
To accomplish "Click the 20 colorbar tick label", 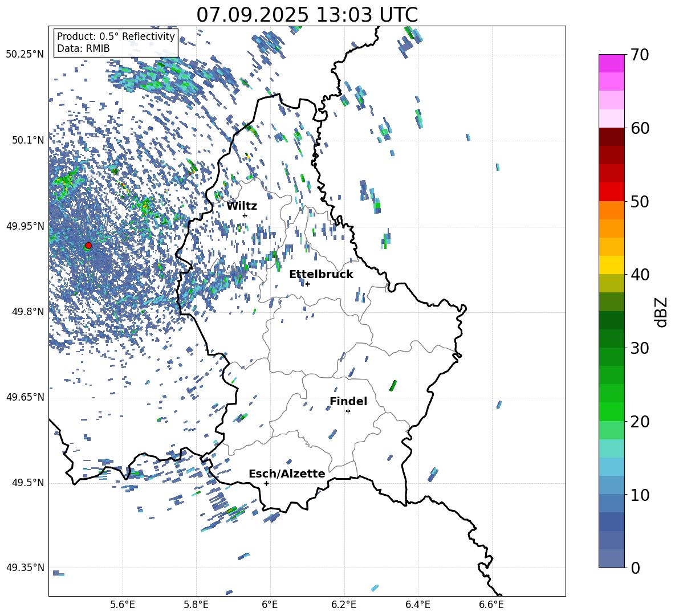I will 640,422.
